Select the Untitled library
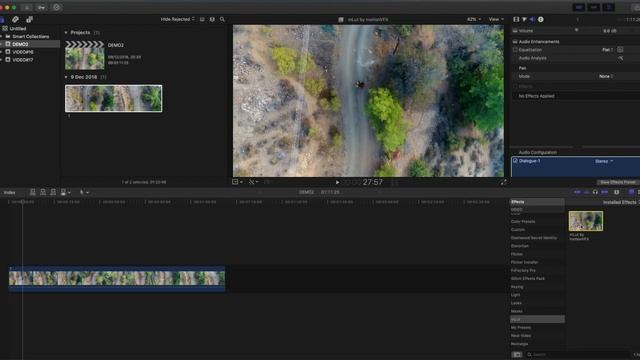 coord(18,29)
